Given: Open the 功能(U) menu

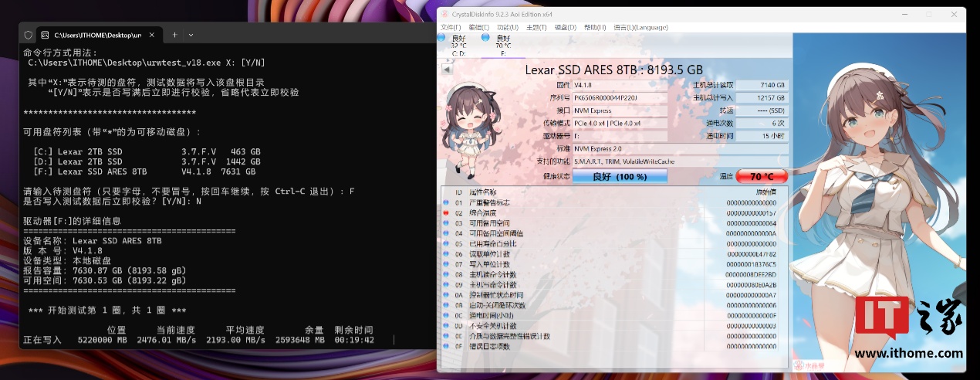Looking at the screenshot, I should point(507,27).
